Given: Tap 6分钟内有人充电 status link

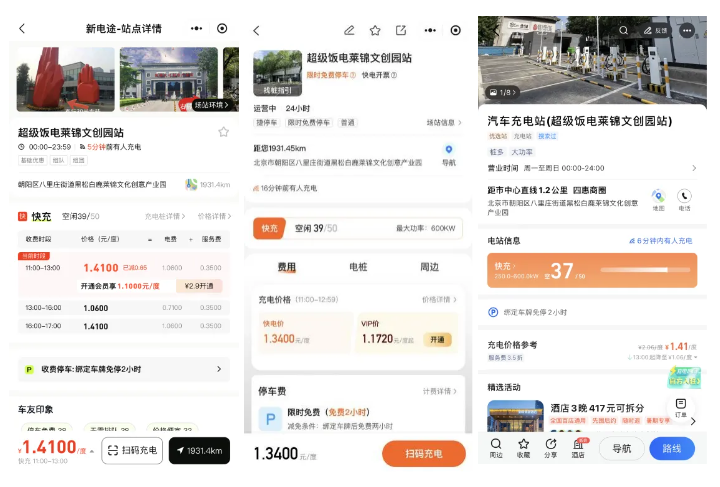Looking at the screenshot, I should click(660, 241).
